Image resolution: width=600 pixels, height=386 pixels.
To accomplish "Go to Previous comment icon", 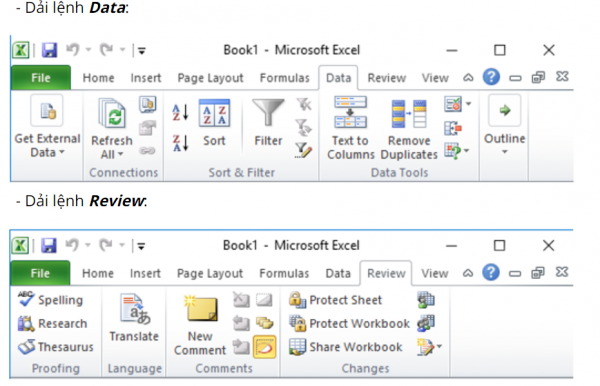I will [241, 323].
